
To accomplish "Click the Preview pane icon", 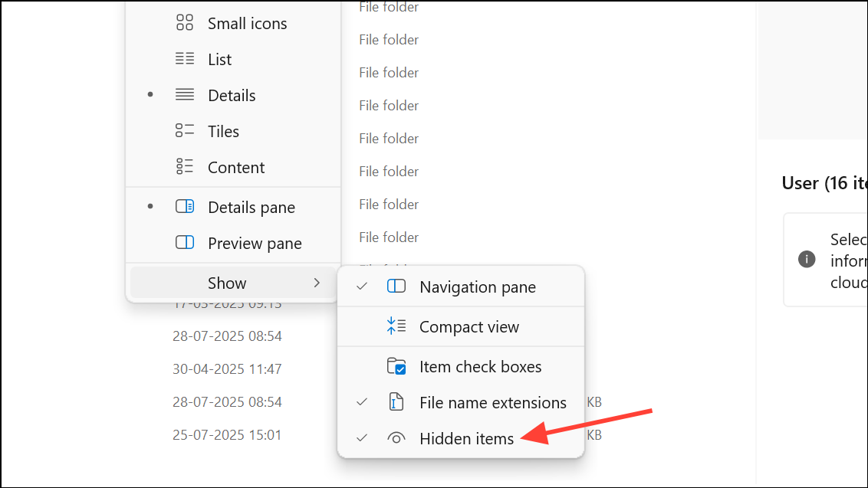I will (x=184, y=242).
